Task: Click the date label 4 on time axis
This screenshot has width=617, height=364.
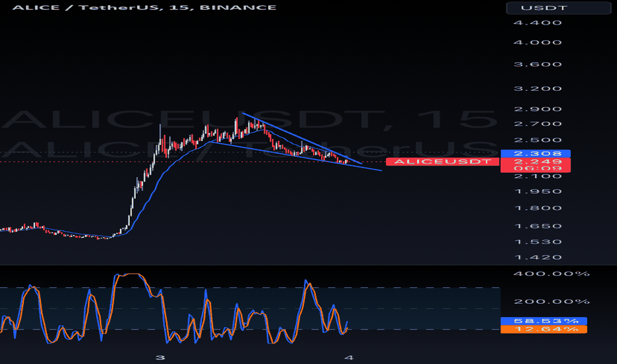Action: click(x=349, y=357)
